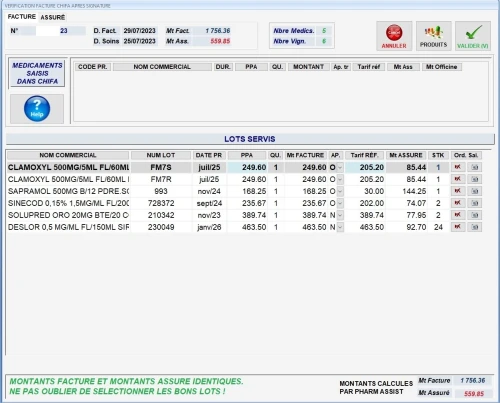Expand the AP. dropdown in SOLUPRED row

click(340, 215)
